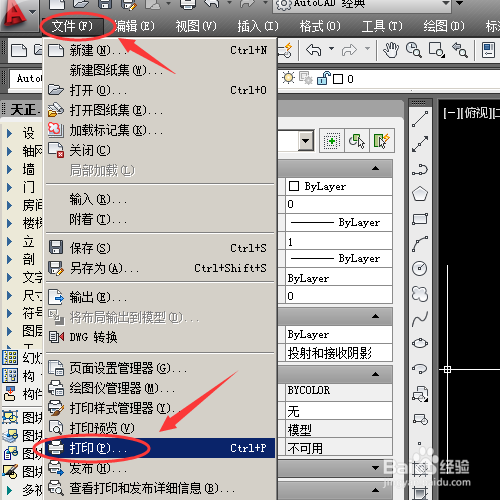This screenshot has height=500, width=500.
Task: Choose 保存(S) in the file menu
Action: tap(160, 248)
